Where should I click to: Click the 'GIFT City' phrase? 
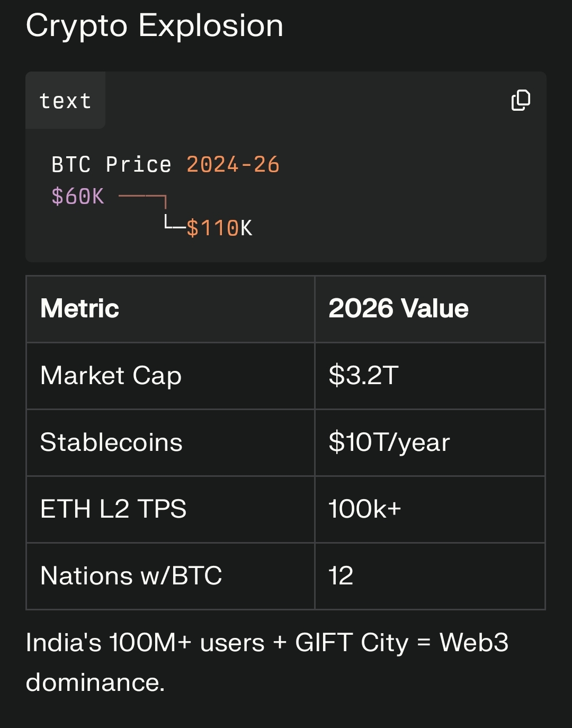pyautogui.click(x=352, y=643)
